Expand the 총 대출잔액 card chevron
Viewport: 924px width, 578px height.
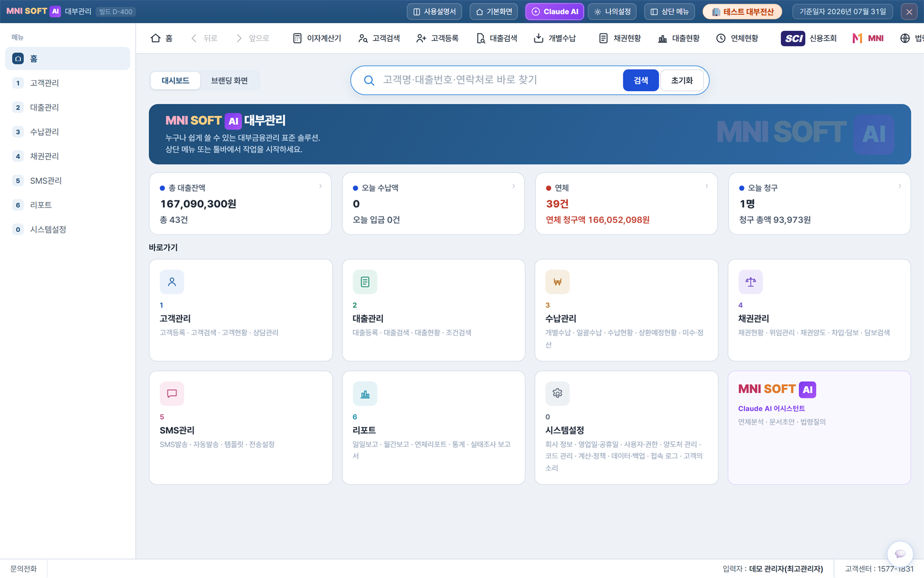tap(320, 186)
